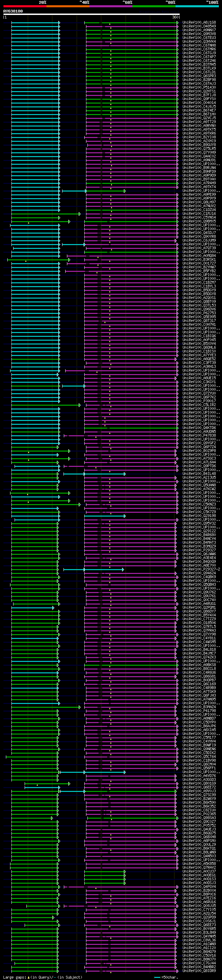Select the UniRef100_B2BF98 label
Image resolution: width=222 pixels, height=980 pixels.
coord(199,80)
